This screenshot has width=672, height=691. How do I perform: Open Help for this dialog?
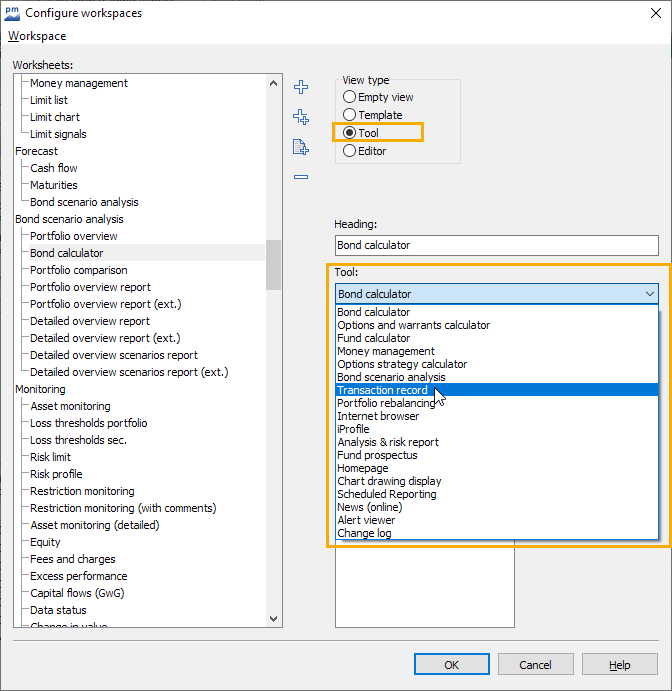619,665
